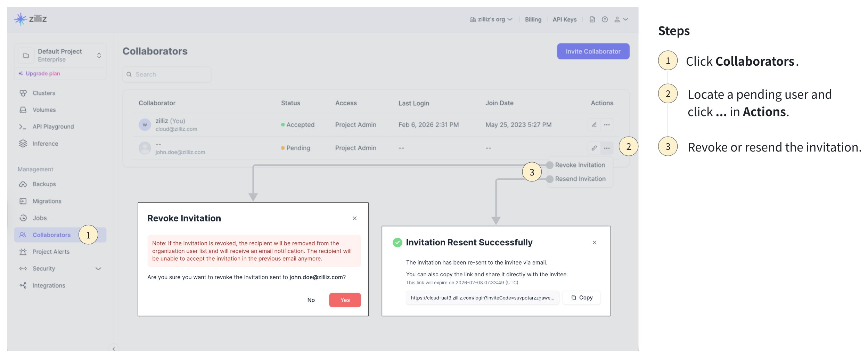The width and height of the screenshot is (868, 358).
Task: Expand the Security section in sidebar
Action: pos(98,269)
